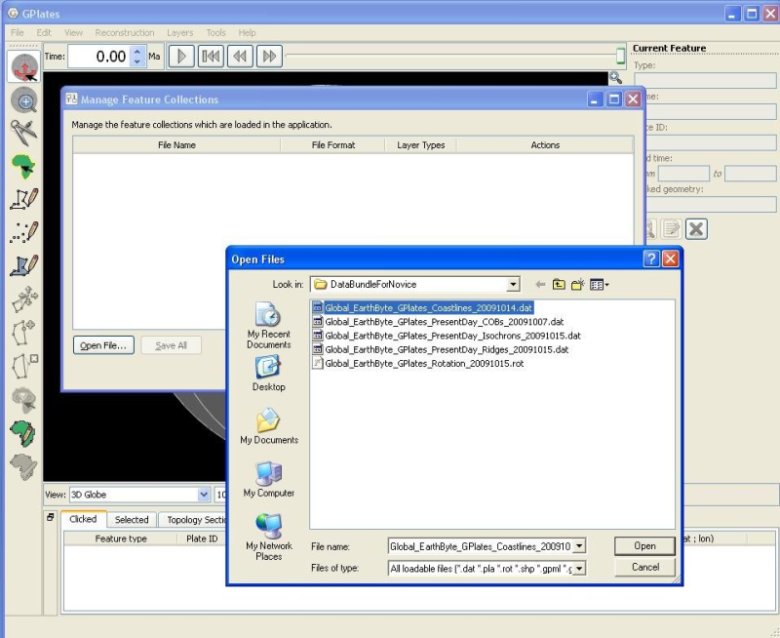Open the Help menu
The width and height of the screenshot is (780, 638).
coord(247,32)
